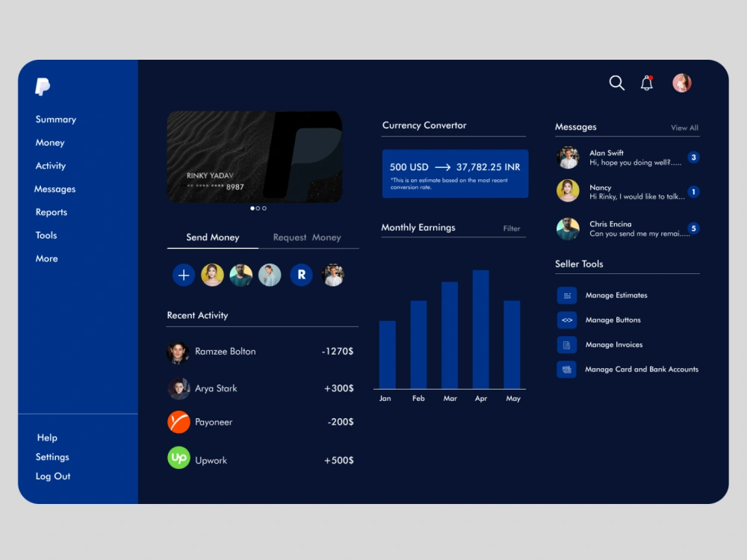
Task: Click Log Out
Action: [53, 476]
